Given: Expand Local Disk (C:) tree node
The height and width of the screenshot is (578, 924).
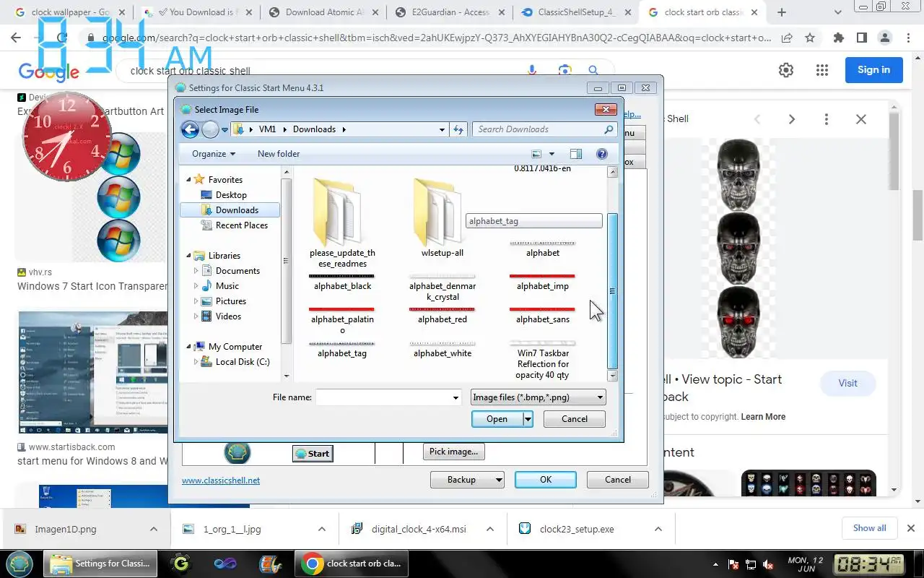Looking at the screenshot, I should 196,362.
